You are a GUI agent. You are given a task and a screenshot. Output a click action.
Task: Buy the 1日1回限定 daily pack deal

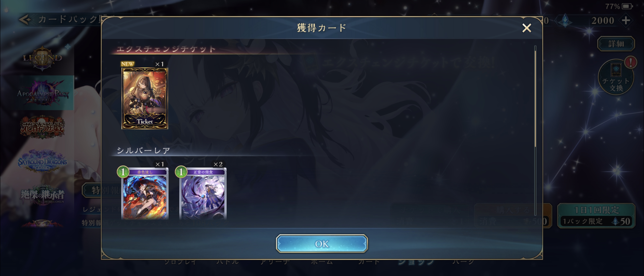pos(596,215)
